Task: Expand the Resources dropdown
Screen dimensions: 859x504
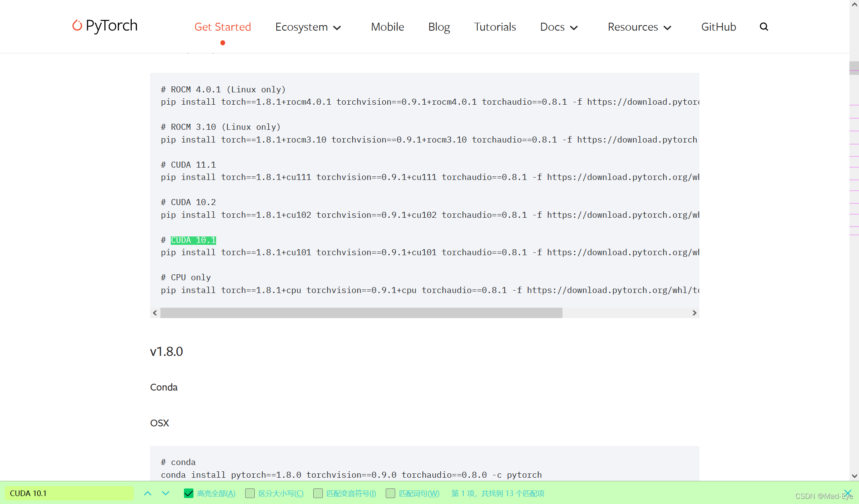Action: pos(639,27)
